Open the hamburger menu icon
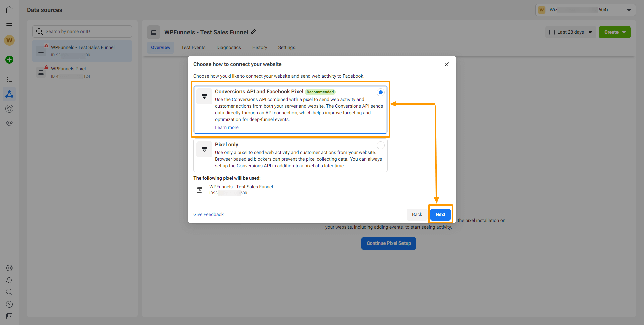The height and width of the screenshot is (325, 644). [x=9, y=23]
